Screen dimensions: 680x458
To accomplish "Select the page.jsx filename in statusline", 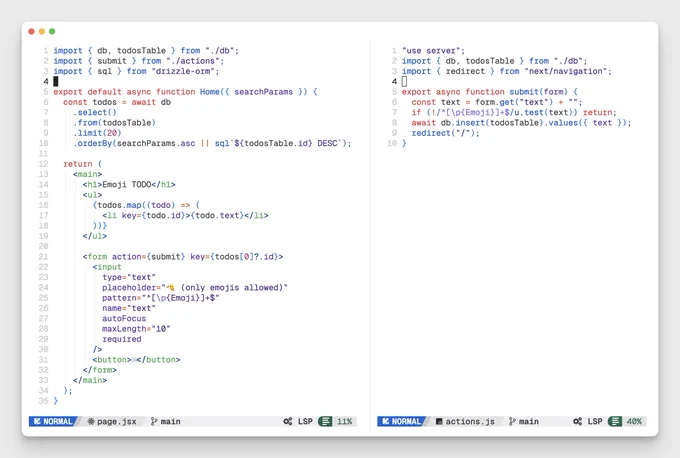I will coord(117,421).
